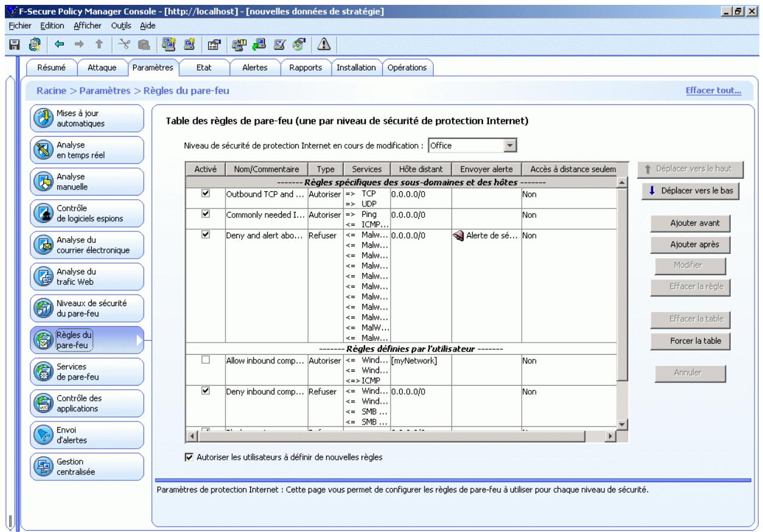Uncheck Deny inbound rule checkbox

tap(205, 391)
